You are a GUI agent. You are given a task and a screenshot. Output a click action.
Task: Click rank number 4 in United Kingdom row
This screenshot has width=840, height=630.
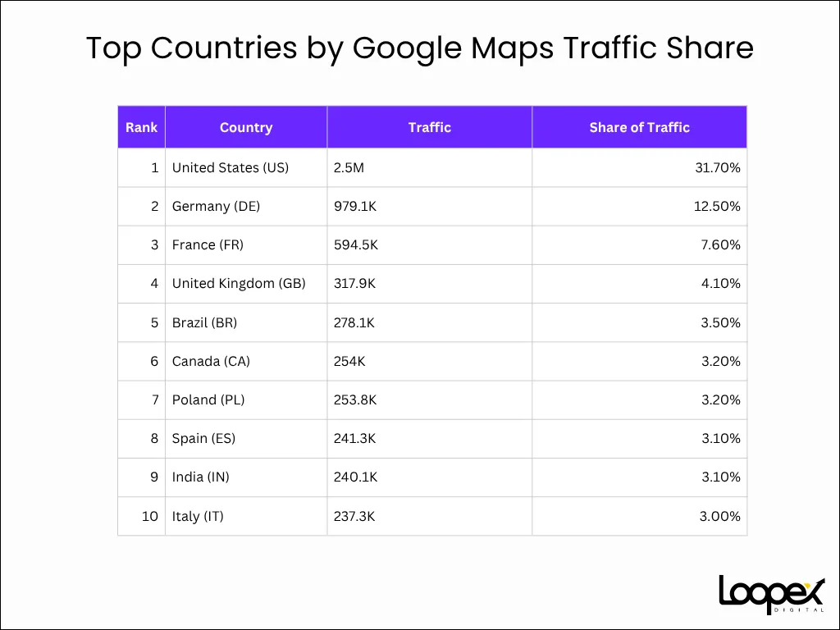154,283
